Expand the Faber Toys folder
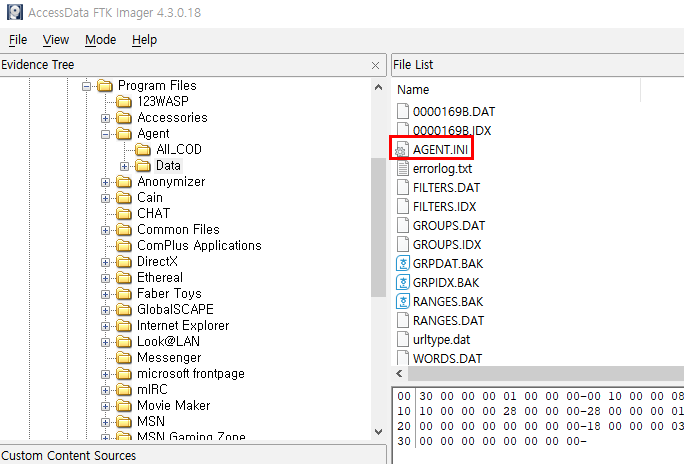Screen dimensions: 684x464 [105, 294]
